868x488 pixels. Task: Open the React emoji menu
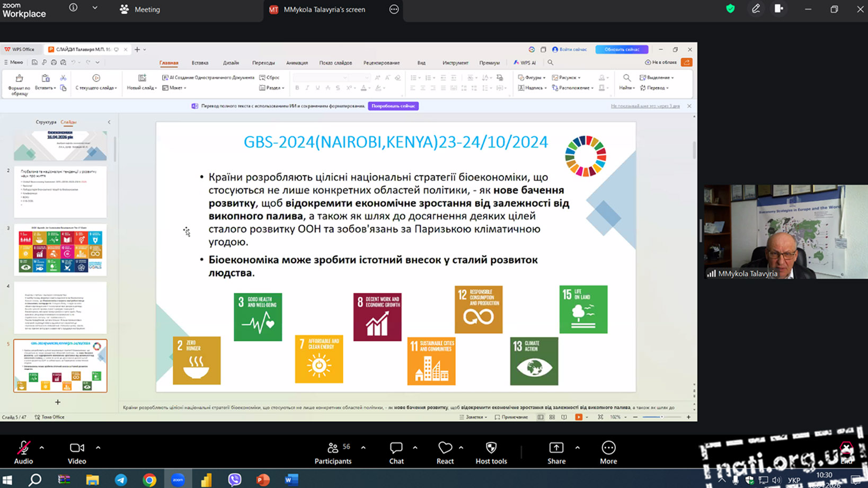[x=445, y=452]
